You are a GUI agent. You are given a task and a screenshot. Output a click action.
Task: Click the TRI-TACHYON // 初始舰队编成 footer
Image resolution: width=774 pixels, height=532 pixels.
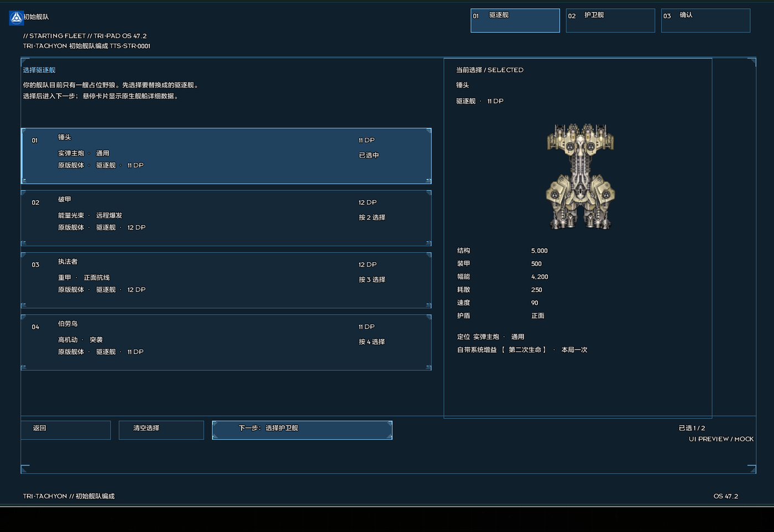pos(69,497)
